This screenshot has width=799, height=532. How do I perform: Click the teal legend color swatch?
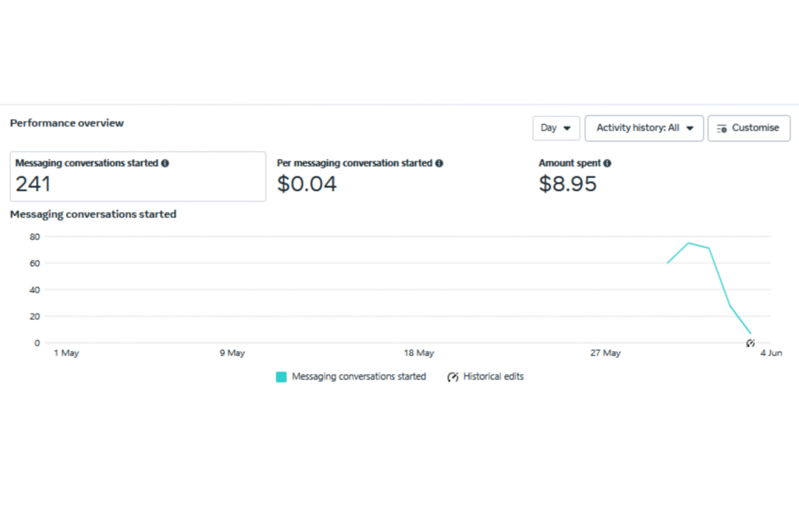pyautogui.click(x=281, y=377)
